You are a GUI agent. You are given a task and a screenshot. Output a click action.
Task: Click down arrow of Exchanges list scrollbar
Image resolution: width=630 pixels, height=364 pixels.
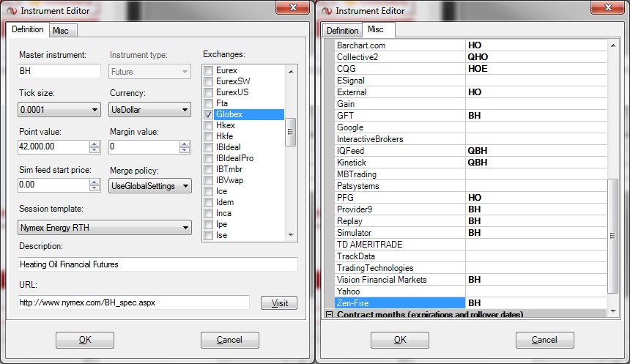(291, 235)
